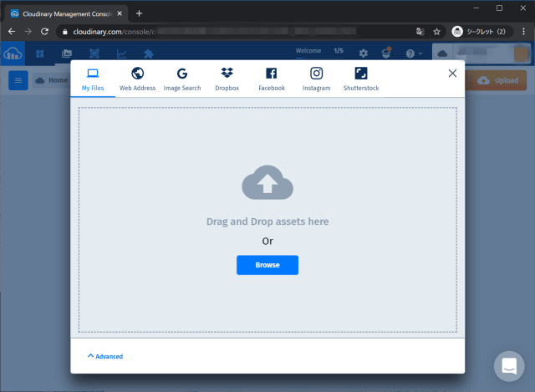535x392 pixels.
Task: Select the Cloudinary Management Console browser tab
Action: 66,13
